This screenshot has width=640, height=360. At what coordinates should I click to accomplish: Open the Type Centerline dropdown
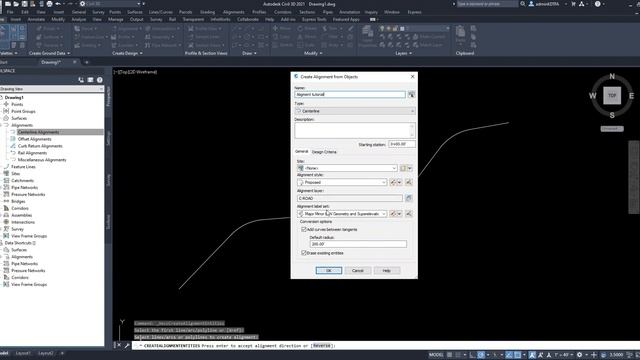click(355, 111)
